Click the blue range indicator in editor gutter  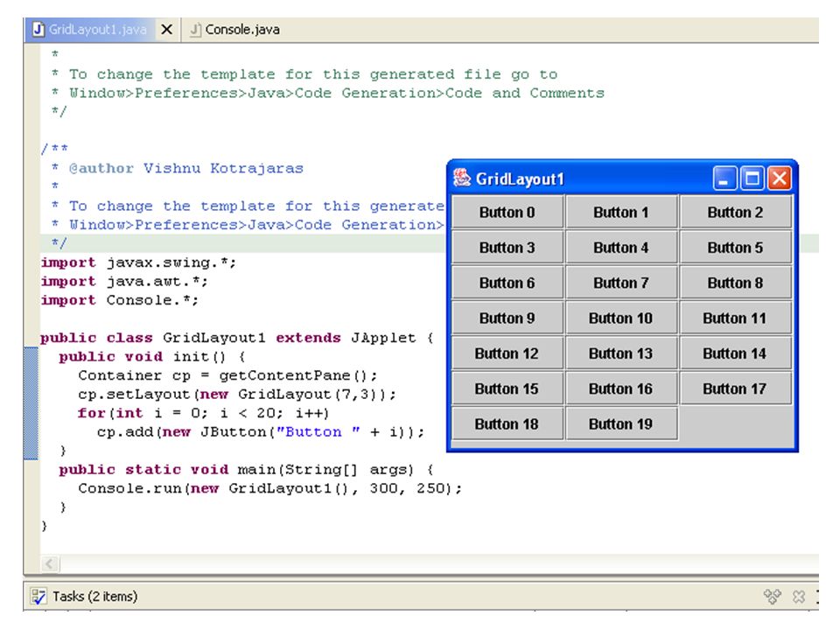(x=31, y=403)
